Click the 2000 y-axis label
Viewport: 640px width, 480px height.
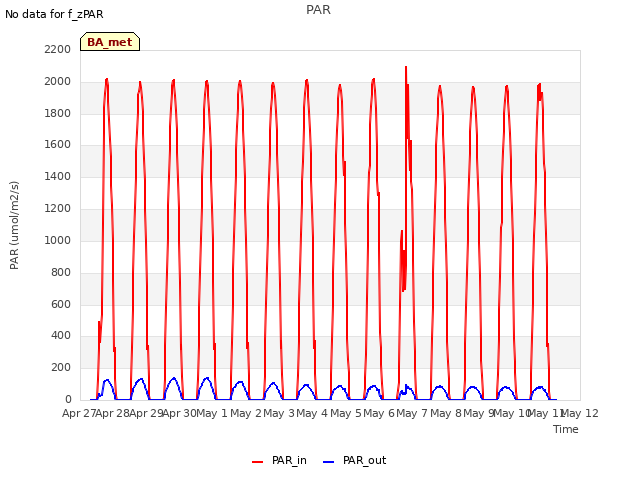coord(58,81)
